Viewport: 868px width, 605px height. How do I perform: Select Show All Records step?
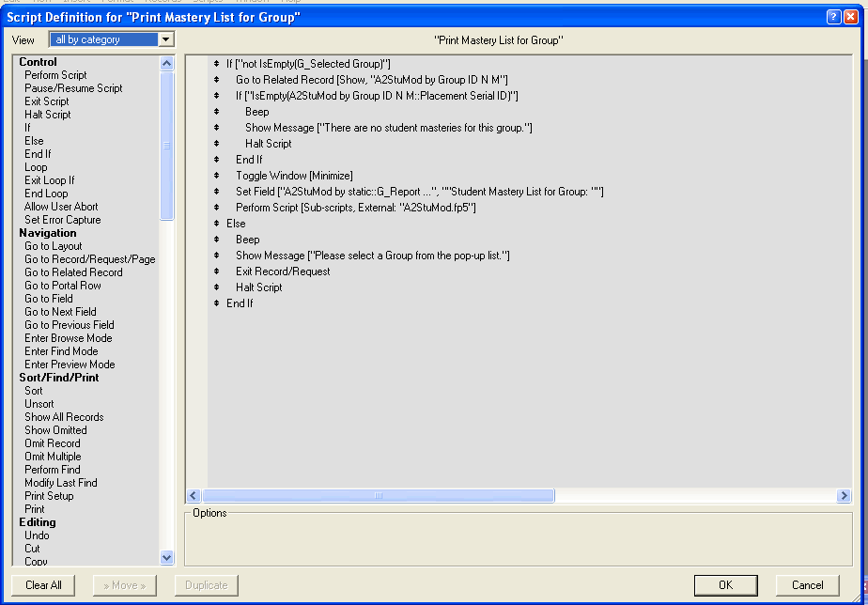coord(64,417)
